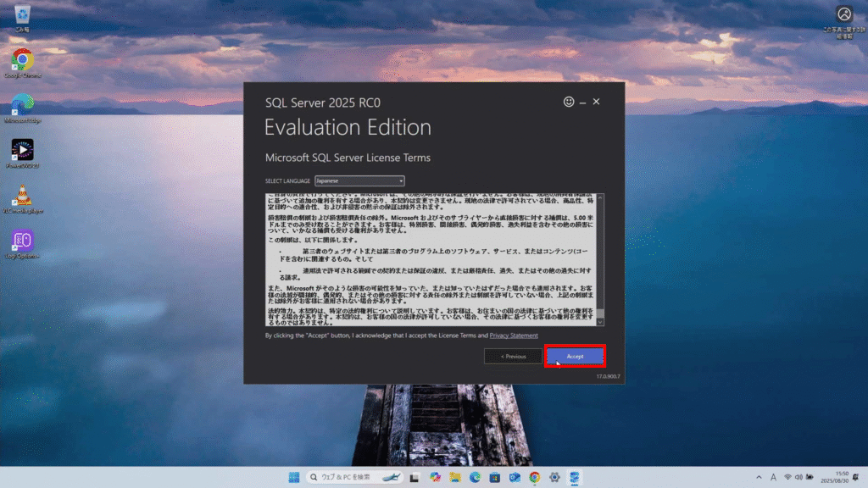Click the Microsoft SQL Server License Terms heading

(x=348, y=158)
